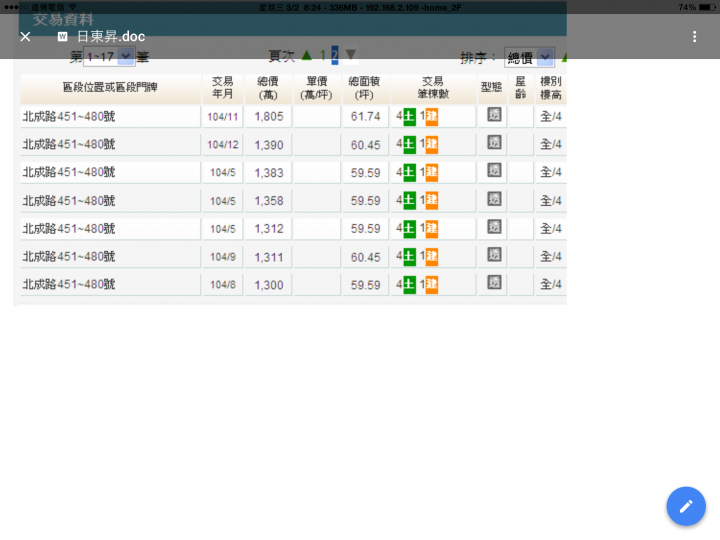Image resolution: width=720 pixels, height=540 pixels.
Task: Click the battery indicator in status bar
Action: coord(707,7)
